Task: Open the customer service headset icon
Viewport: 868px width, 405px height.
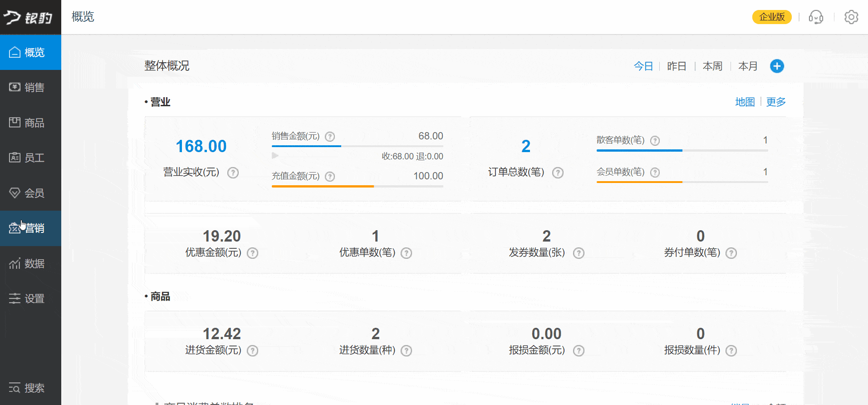Action: pos(816,17)
